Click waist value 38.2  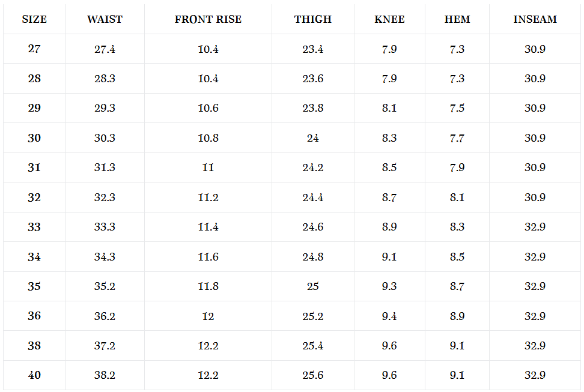105,375
